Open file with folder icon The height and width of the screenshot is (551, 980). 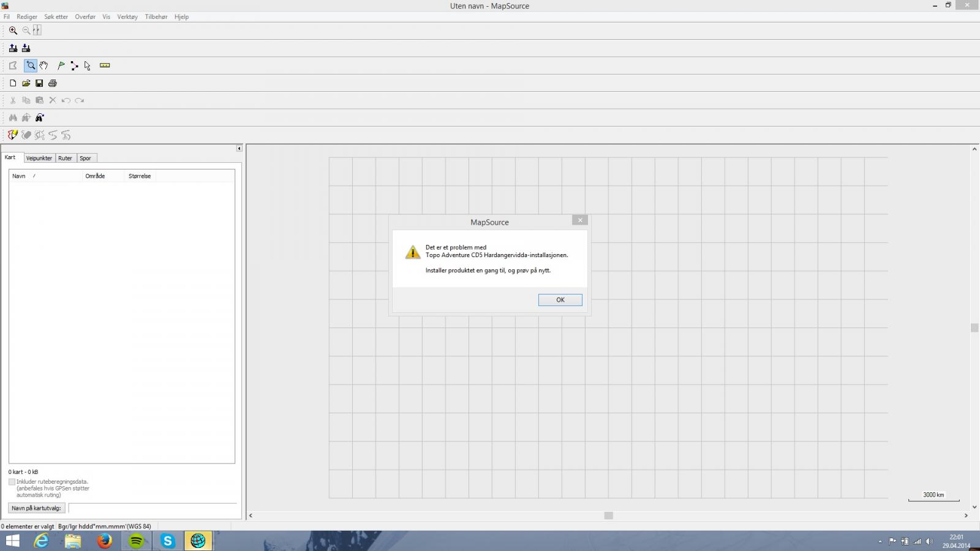pyautogui.click(x=26, y=83)
